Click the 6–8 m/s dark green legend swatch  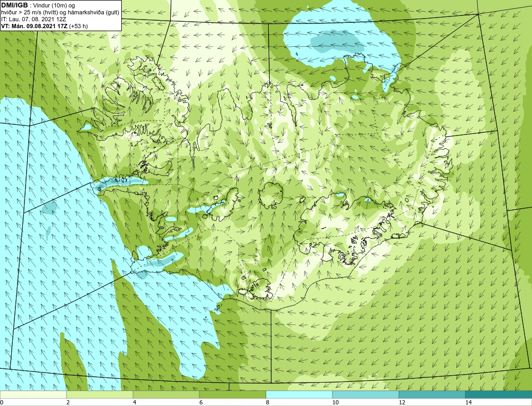coord(233,394)
